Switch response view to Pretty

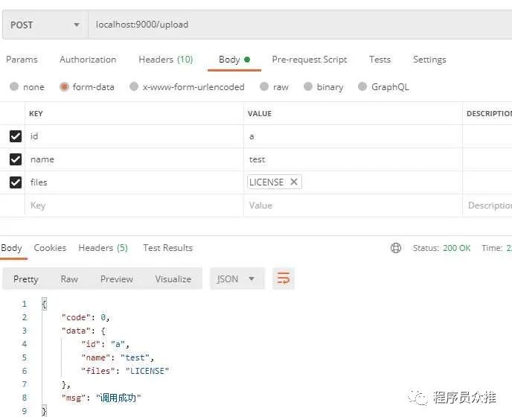(x=26, y=279)
